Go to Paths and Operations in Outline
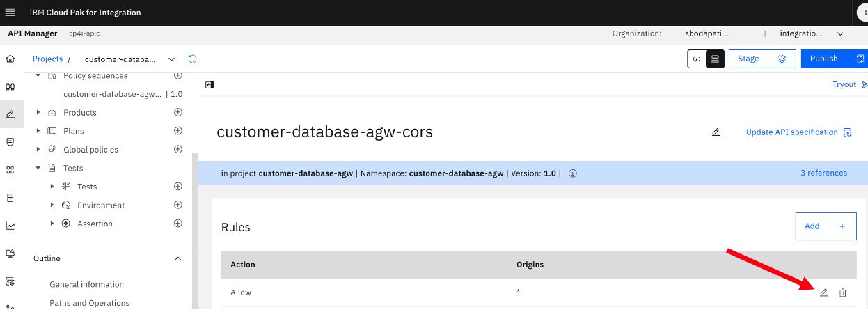This screenshot has height=312, width=868. [90, 303]
